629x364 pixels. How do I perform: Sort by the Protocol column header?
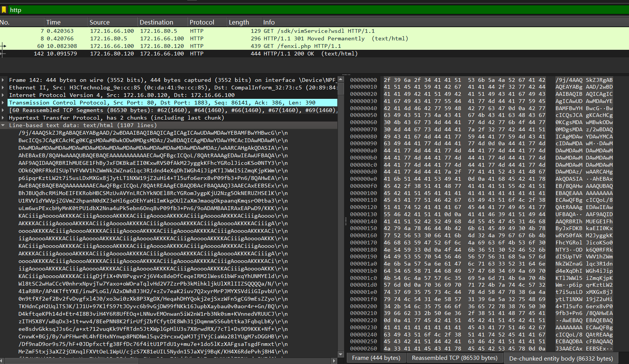click(207, 22)
